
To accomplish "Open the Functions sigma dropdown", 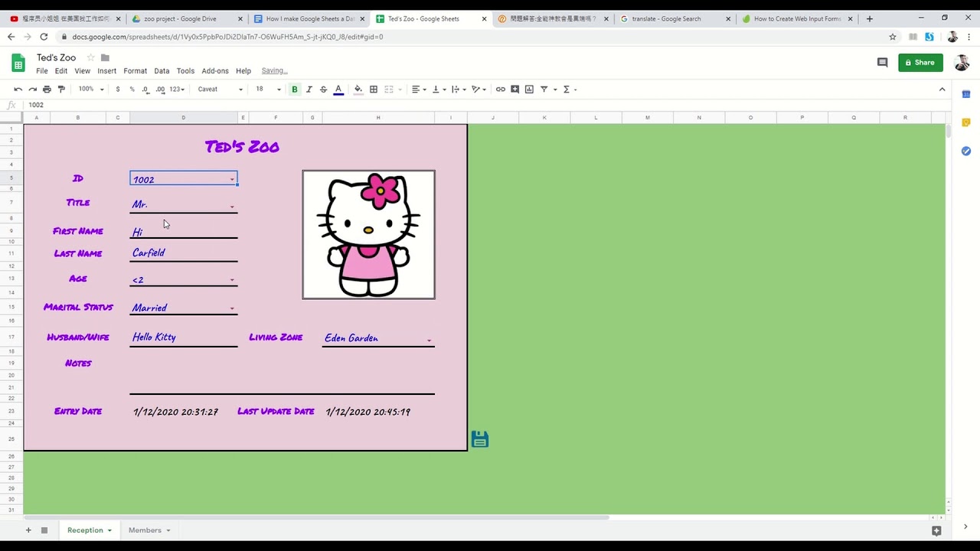I will coord(570,90).
